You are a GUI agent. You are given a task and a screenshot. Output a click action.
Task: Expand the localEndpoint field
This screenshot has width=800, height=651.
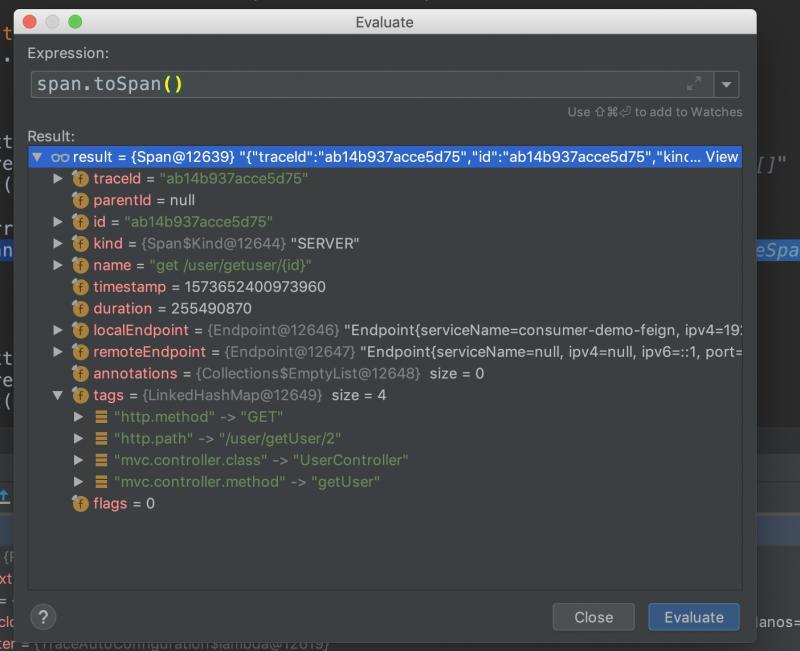tap(59, 330)
